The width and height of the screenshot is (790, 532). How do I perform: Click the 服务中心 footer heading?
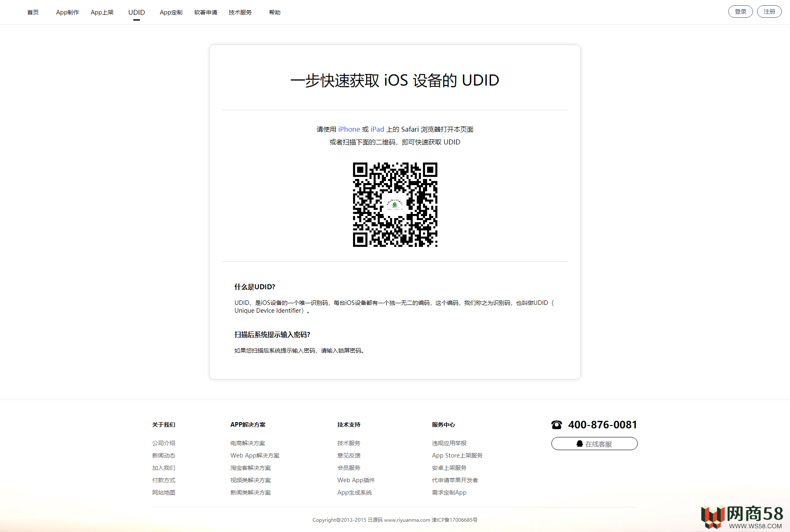[444, 425]
